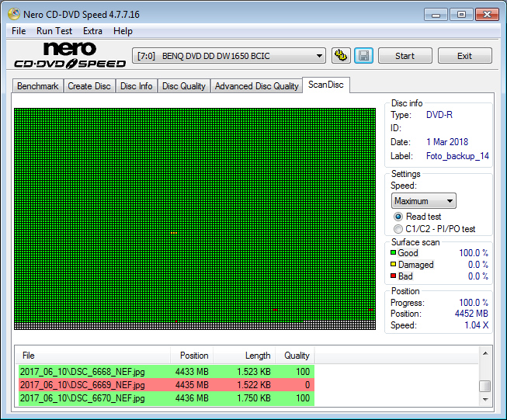The width and height of the screenshot is (507, 420).
Task: Minimize the Nero CD-DVD Speed window
Action: click(436, 15)
